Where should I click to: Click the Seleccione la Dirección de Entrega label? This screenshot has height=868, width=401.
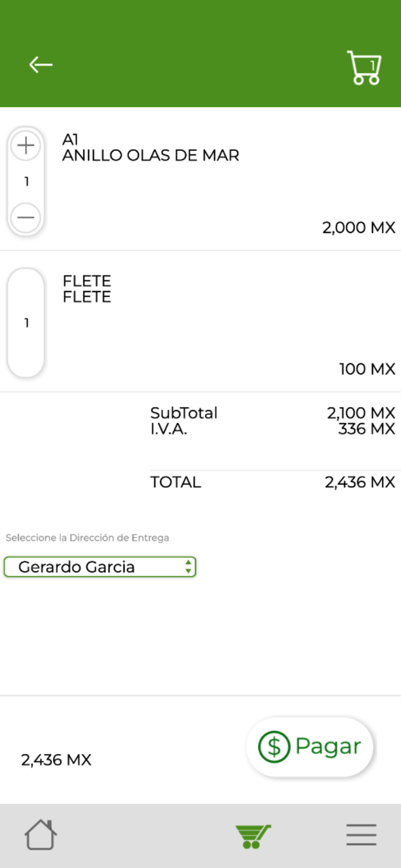(87, 538)
